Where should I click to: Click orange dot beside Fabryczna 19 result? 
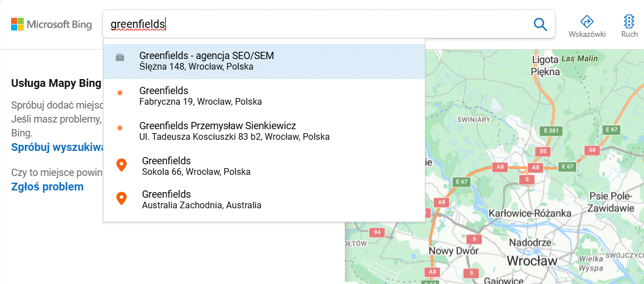tap(120, 94)
